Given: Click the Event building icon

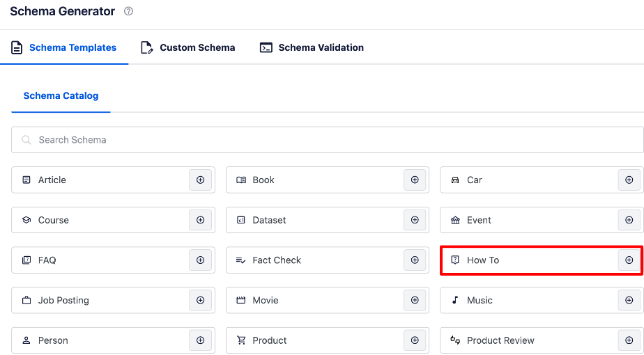Looking at the screenshot, I should click(455, 220).
